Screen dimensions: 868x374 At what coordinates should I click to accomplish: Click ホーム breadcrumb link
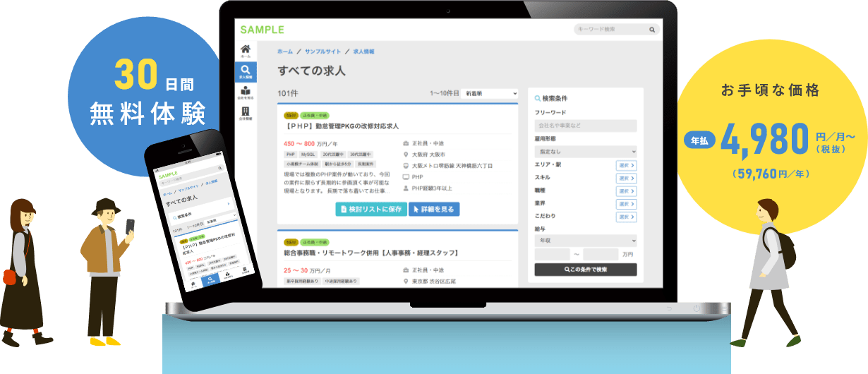click(285, 52)
